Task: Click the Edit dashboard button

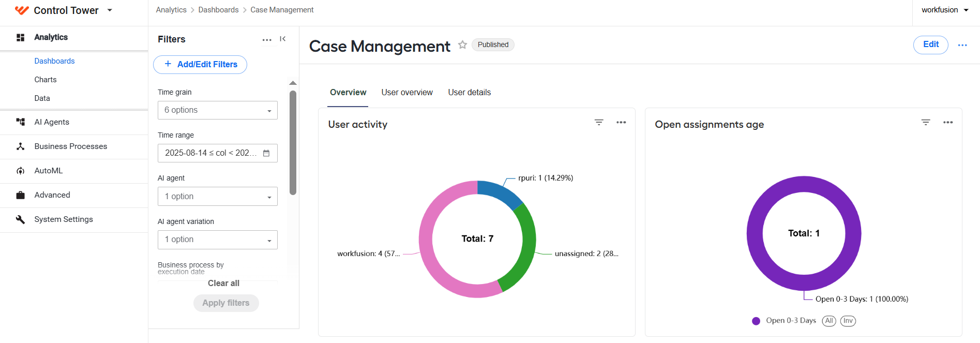Action: click(x=931, y=45)
